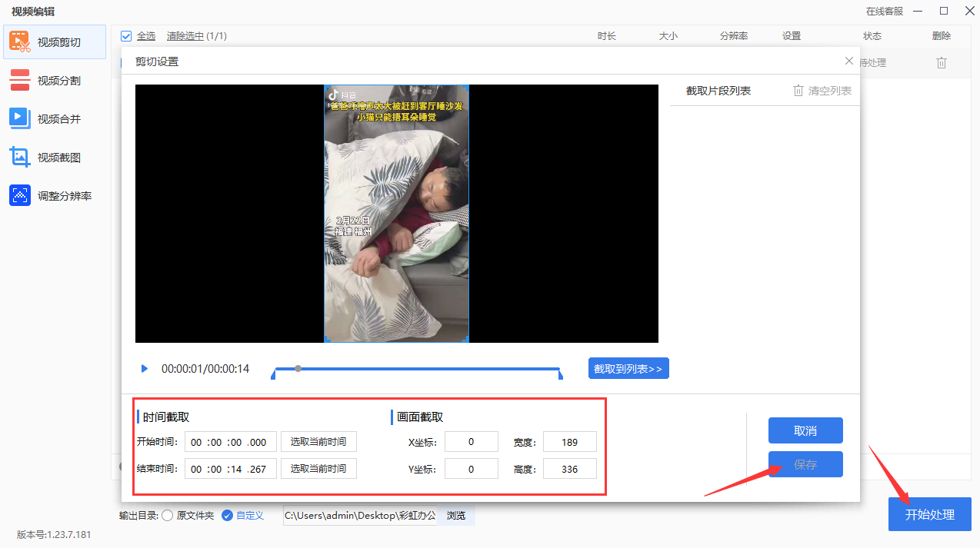Click the right trim handle of timeline
Viewport: 980px width, 548px height.
560,374
